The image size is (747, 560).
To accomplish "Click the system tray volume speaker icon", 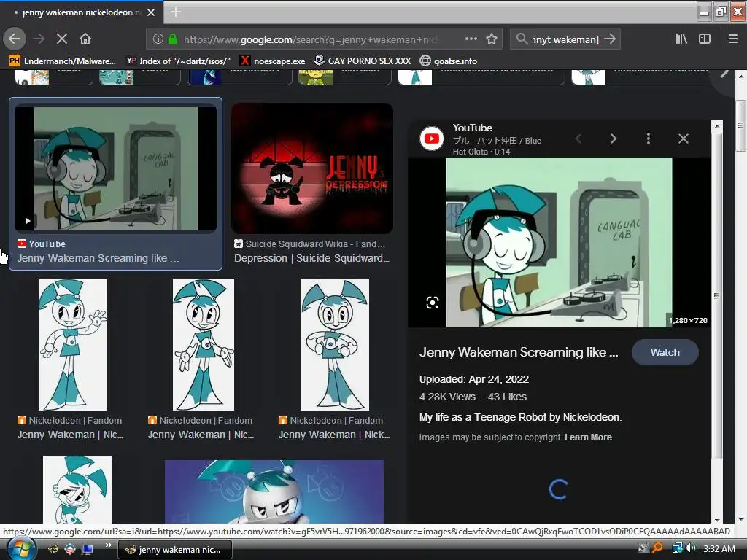I will coord(692,548).
